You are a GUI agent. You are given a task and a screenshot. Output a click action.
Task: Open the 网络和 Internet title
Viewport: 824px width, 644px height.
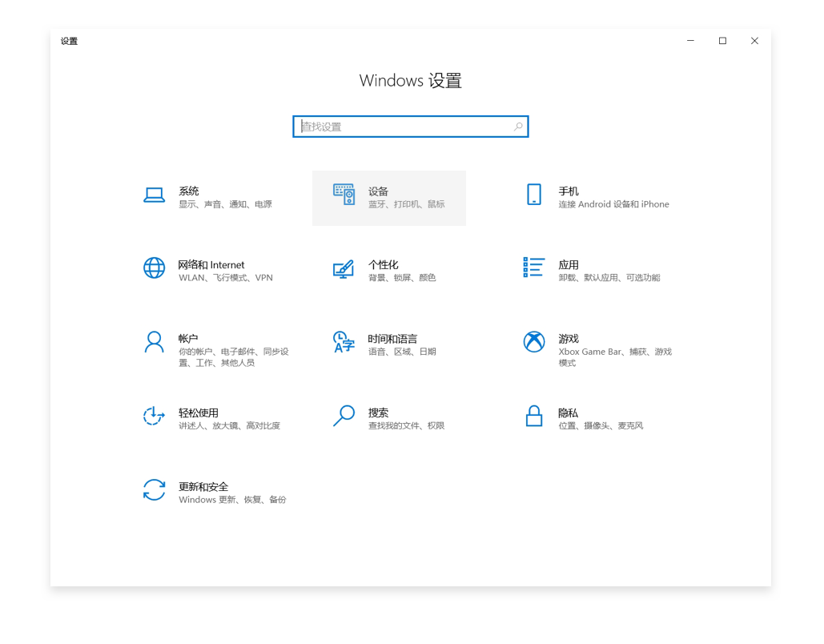[211, 265]
